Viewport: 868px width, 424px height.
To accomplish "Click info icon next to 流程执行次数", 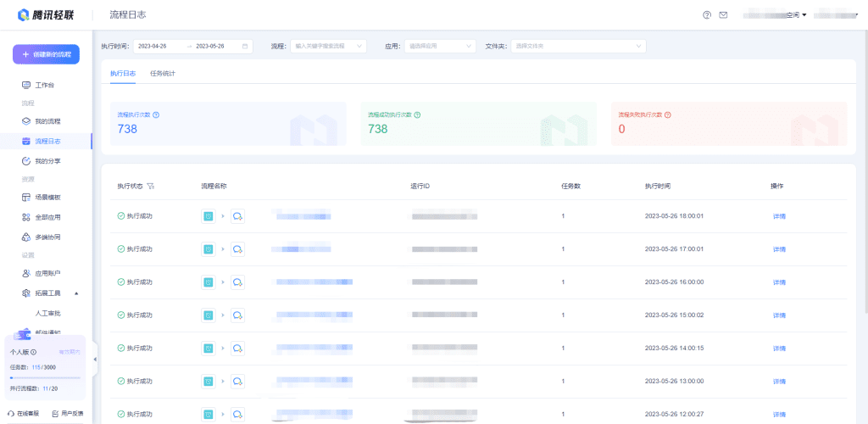I will (156, 114).
